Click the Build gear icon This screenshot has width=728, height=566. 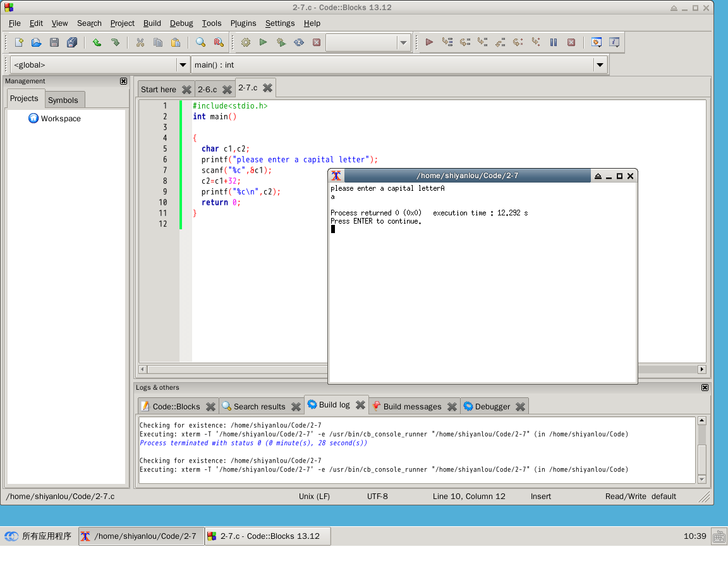click(246, 43)
